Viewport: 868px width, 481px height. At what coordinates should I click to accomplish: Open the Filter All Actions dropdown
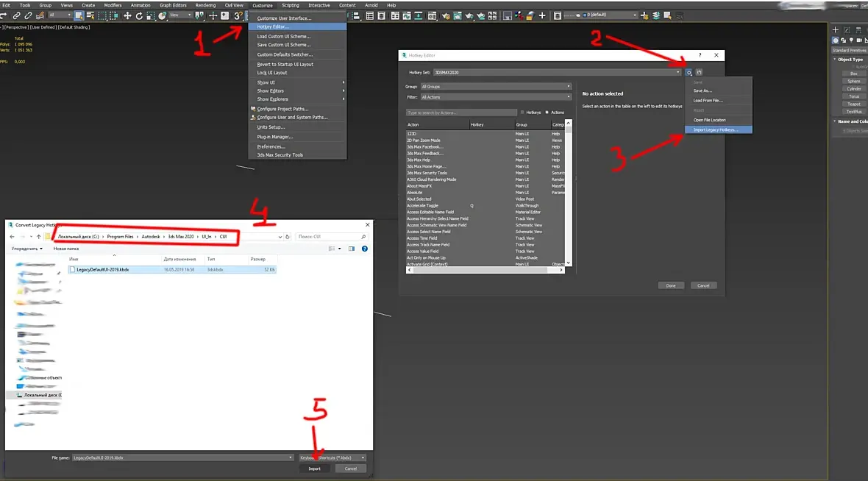(496, 97)
